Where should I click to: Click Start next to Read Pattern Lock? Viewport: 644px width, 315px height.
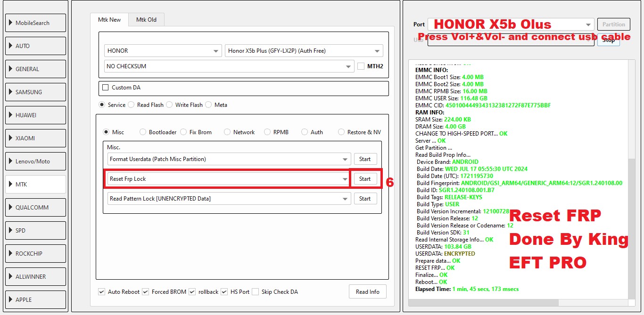click(365, 199)
